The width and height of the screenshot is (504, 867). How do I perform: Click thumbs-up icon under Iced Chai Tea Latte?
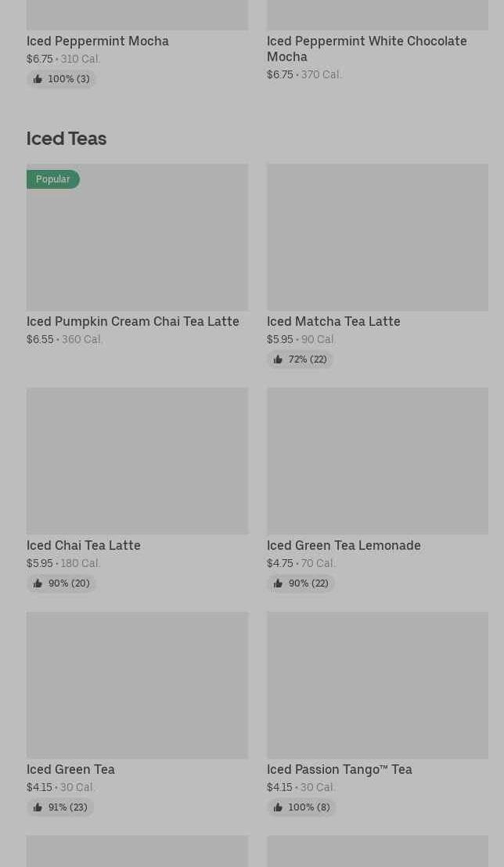[x=38, y=583]
